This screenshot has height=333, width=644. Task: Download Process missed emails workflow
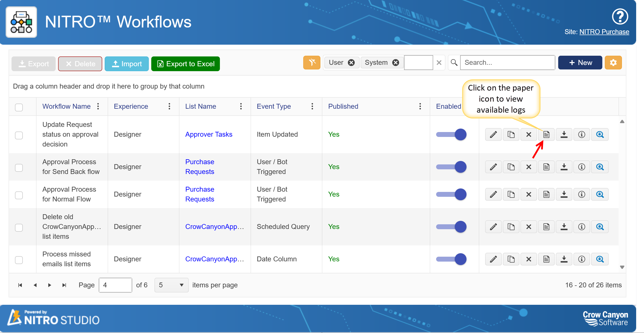click(x=564, y=259)
